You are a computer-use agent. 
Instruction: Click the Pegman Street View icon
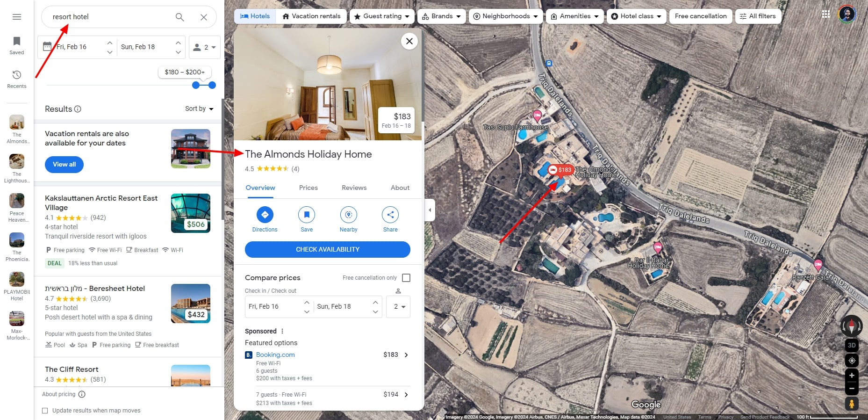point(852,404)
